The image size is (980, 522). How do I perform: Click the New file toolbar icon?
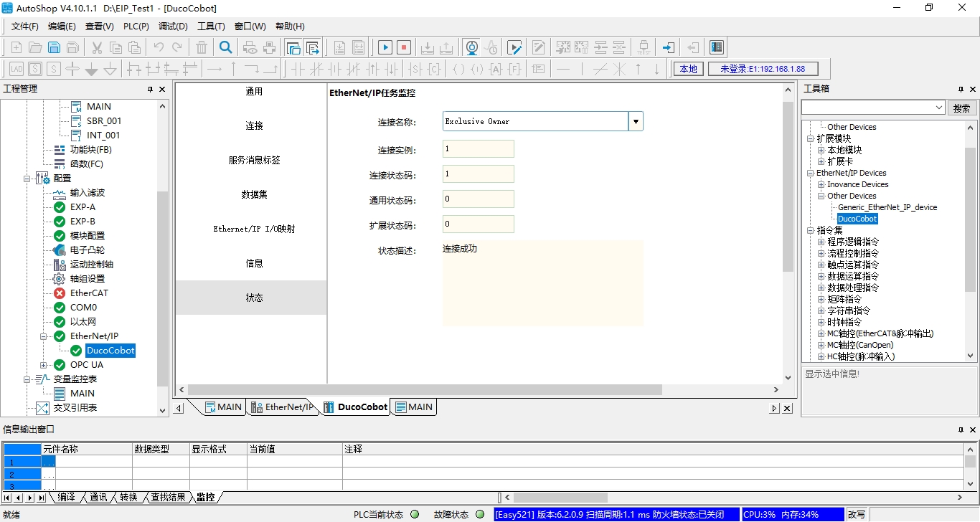click(17, 47)
